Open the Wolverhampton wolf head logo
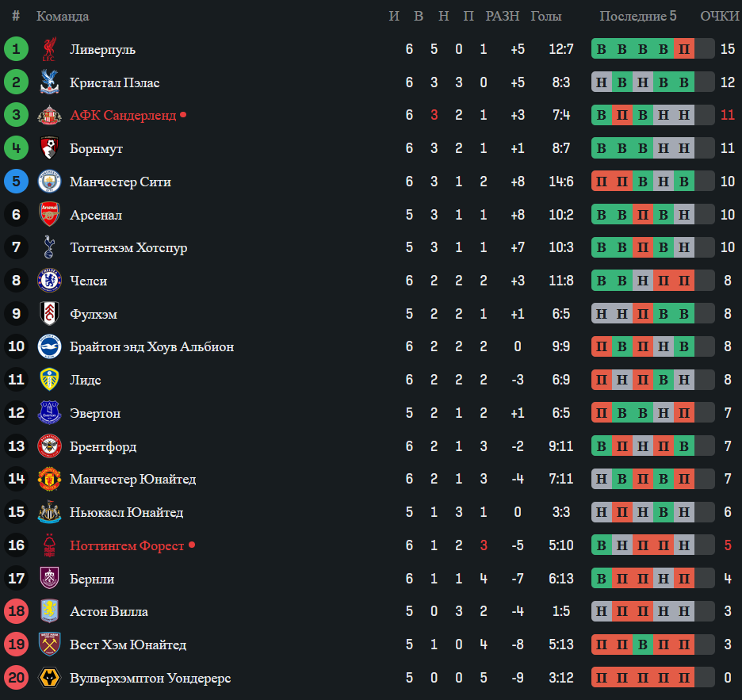This screenshot has width=742, height=700. click(49, 678)
